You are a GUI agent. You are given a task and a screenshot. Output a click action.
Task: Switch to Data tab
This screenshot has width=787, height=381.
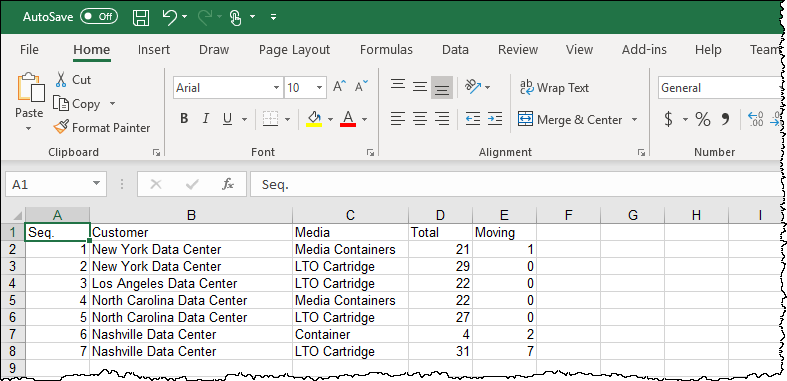click(x=455, y=50)
